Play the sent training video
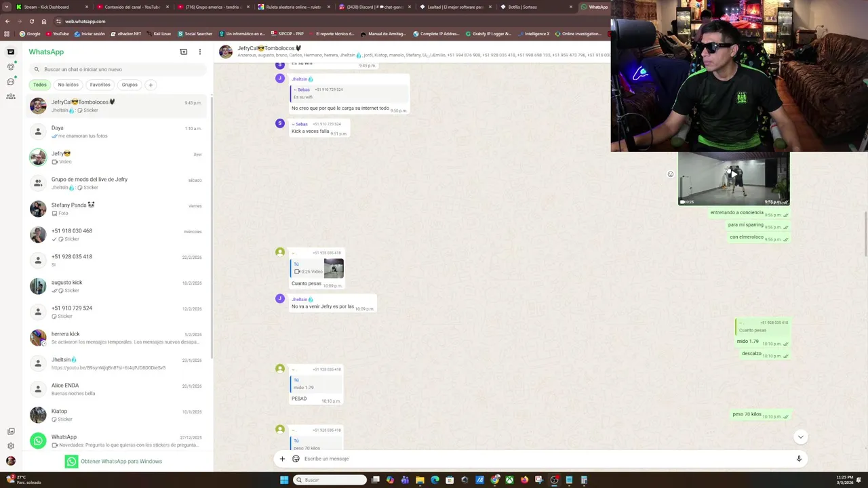The height and width of the screenshot is (488, 868). (733, 174)
